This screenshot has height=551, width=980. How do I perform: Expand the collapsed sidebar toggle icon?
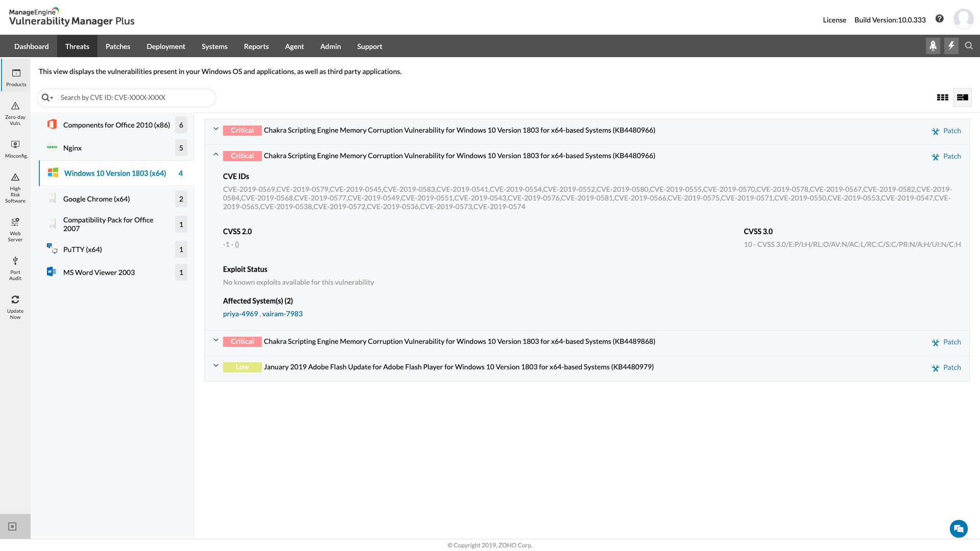click(13, 527)
